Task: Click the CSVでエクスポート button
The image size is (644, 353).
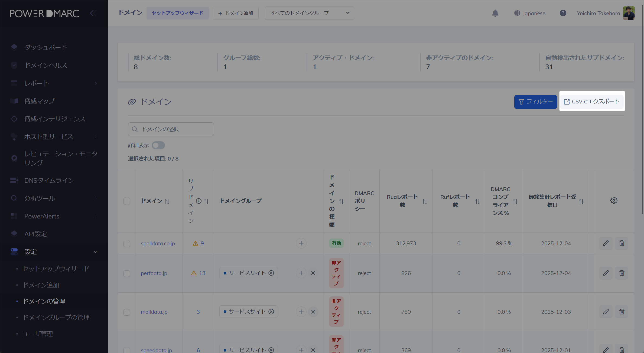Action: click(x=592, y=102)
